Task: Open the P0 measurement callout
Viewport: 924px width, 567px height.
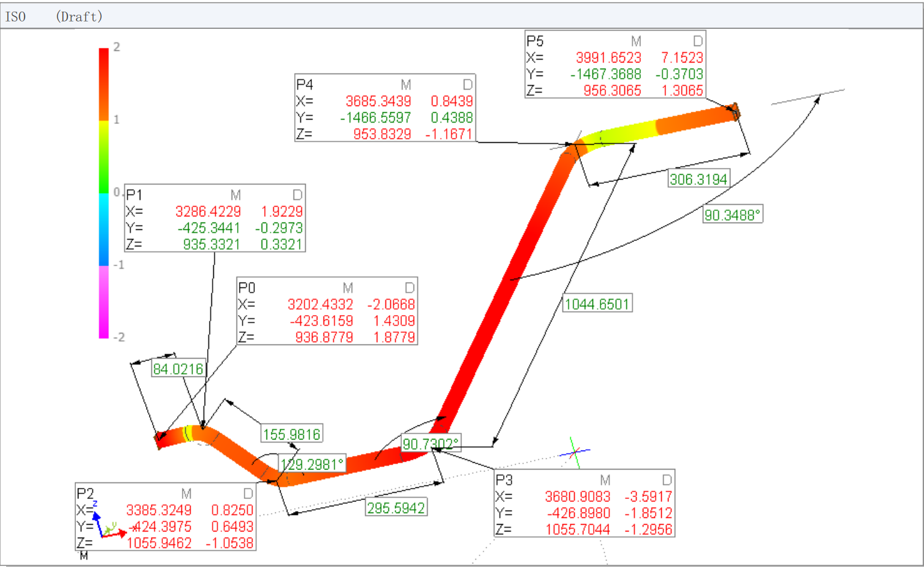Action: click(x=327, y=311)
